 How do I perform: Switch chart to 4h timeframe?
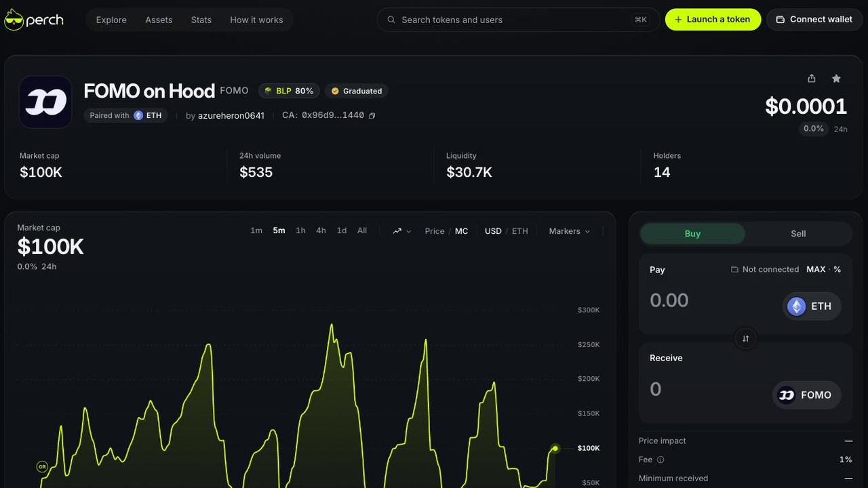321,231
